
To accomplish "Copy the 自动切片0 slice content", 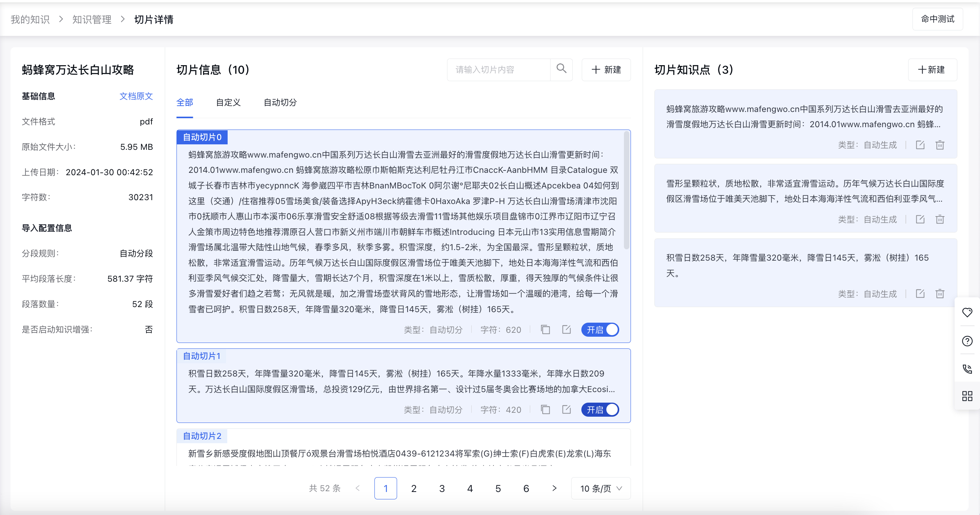I will tap(545, 330).
